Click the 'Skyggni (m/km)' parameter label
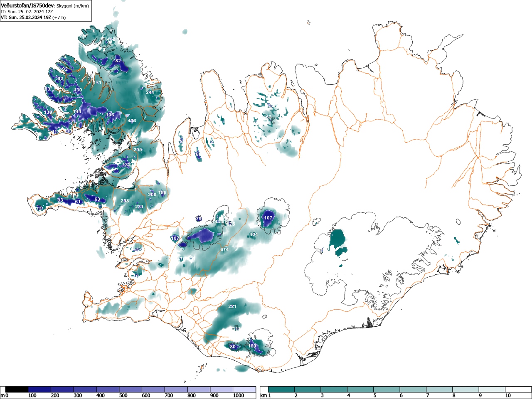Screen dimensions: 532x399 pos(72,6)
